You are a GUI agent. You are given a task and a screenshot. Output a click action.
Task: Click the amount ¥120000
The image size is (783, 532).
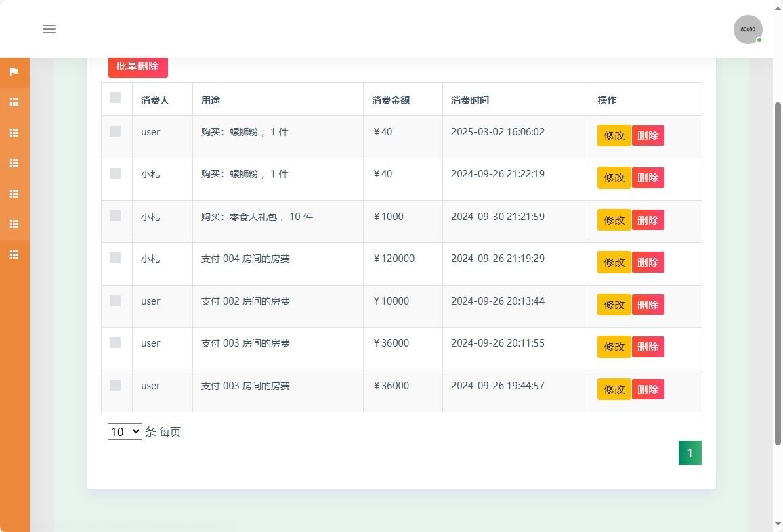point(394,259)
